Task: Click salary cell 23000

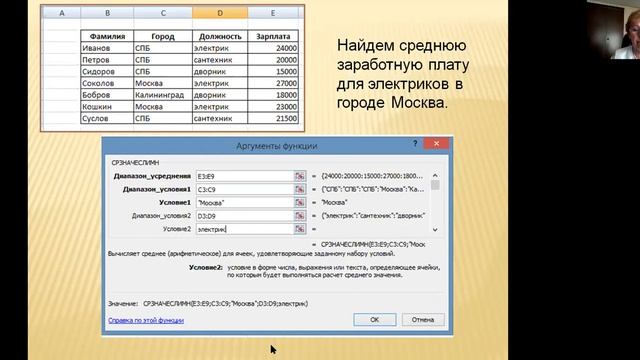Action: click(x=273, y=107)
